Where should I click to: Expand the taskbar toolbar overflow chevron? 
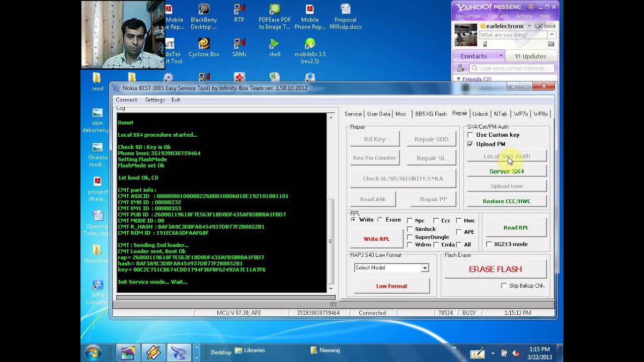[454, 348]
